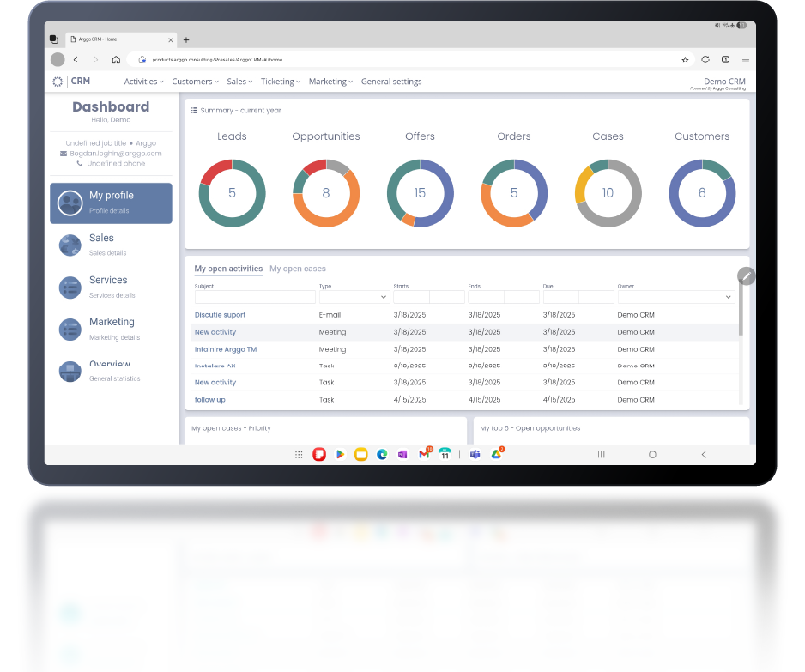Launch Microsoft Teams from the taskbar
This screenshot has height=672, width=805.
[475, 454]
